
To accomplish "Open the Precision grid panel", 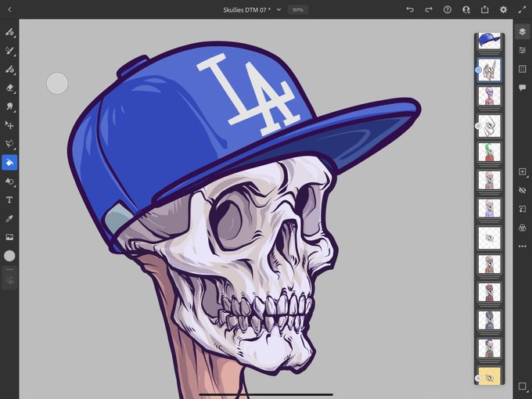I will [x=523, y=69].
